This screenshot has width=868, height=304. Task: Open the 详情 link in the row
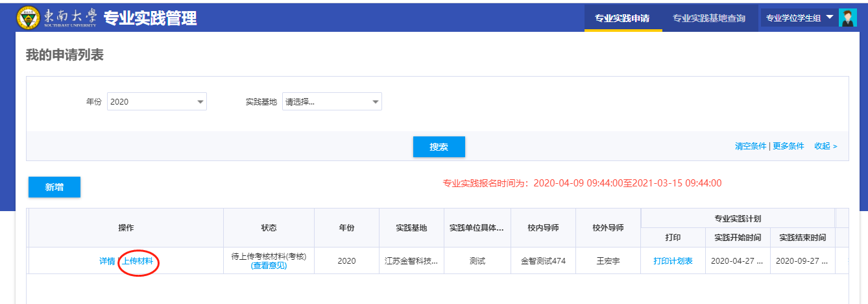[x=107, y=261]
